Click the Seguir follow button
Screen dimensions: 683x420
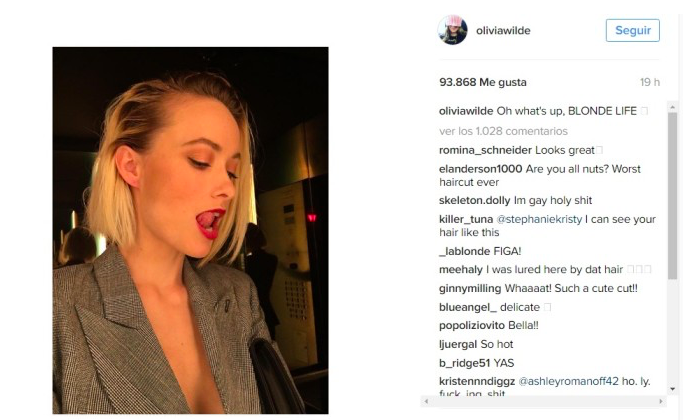632,30
